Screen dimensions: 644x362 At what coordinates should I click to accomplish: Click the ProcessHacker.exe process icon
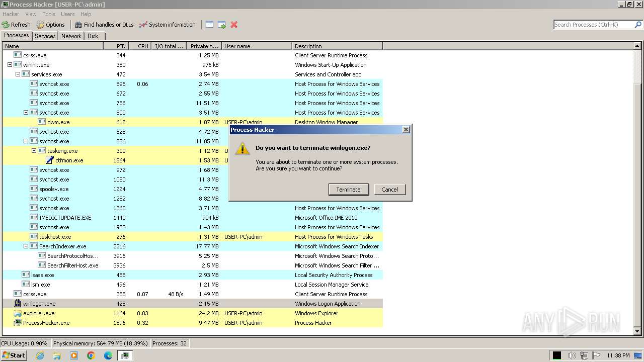[x=18, y=323]
